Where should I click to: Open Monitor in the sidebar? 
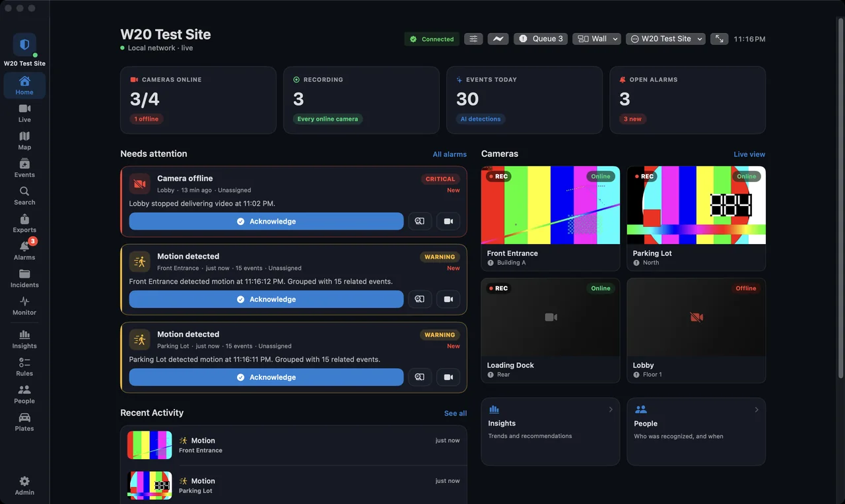[x=24, y=306]
